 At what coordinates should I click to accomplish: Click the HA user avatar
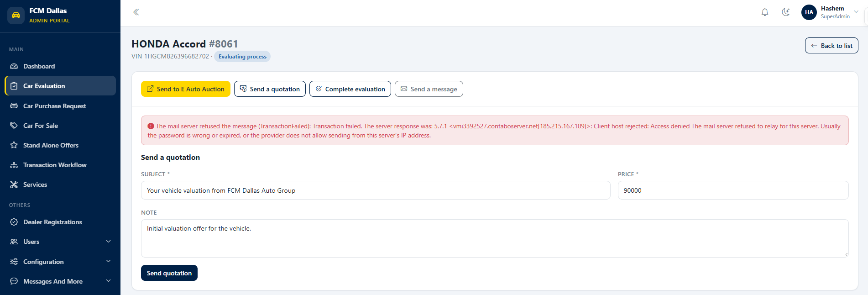[x=809, y=12]
